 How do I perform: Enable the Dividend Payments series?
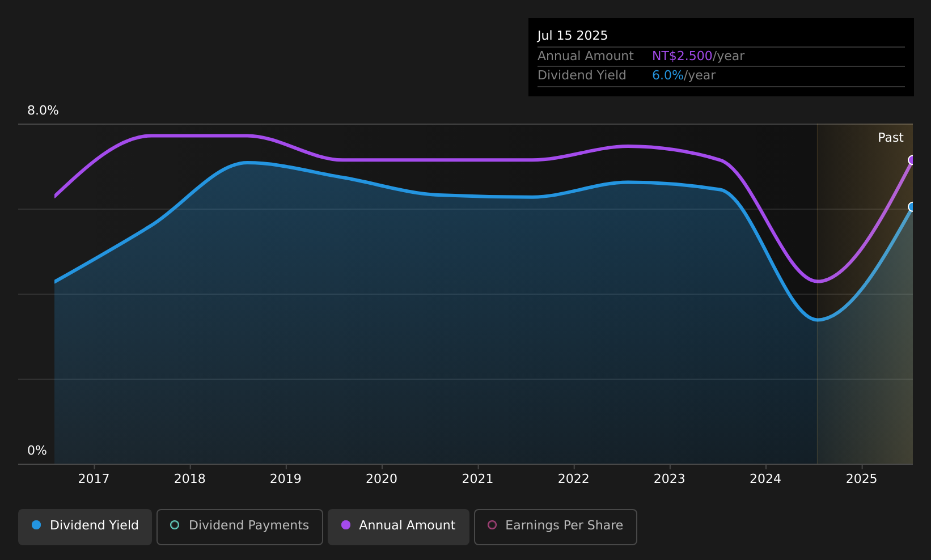tap(240, 527)
